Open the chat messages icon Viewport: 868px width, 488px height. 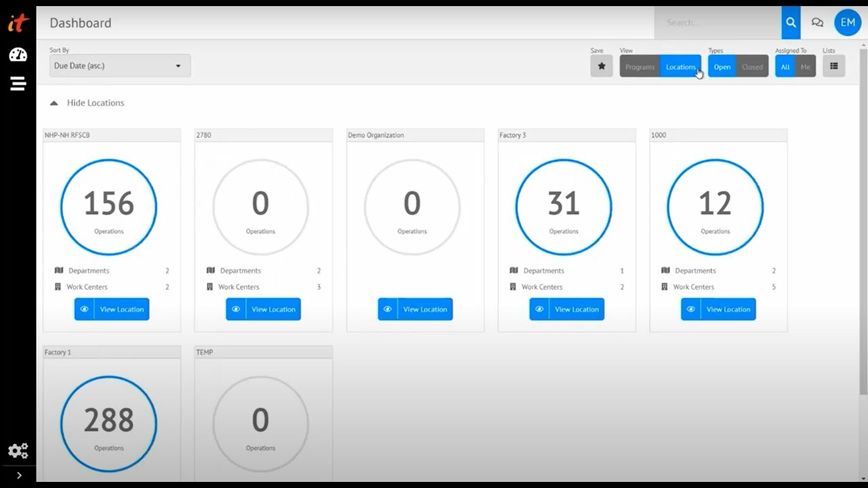click(817, 22)
